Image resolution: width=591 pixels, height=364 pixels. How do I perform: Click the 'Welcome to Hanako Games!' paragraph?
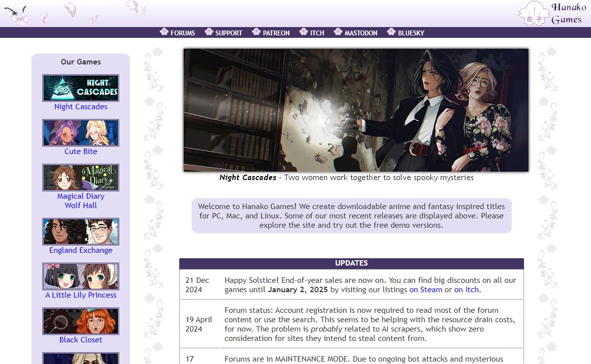click(x=352, y=215)
